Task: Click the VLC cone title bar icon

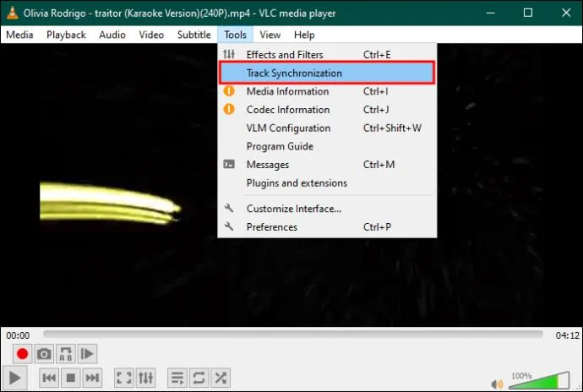Action: pos(13,13)
